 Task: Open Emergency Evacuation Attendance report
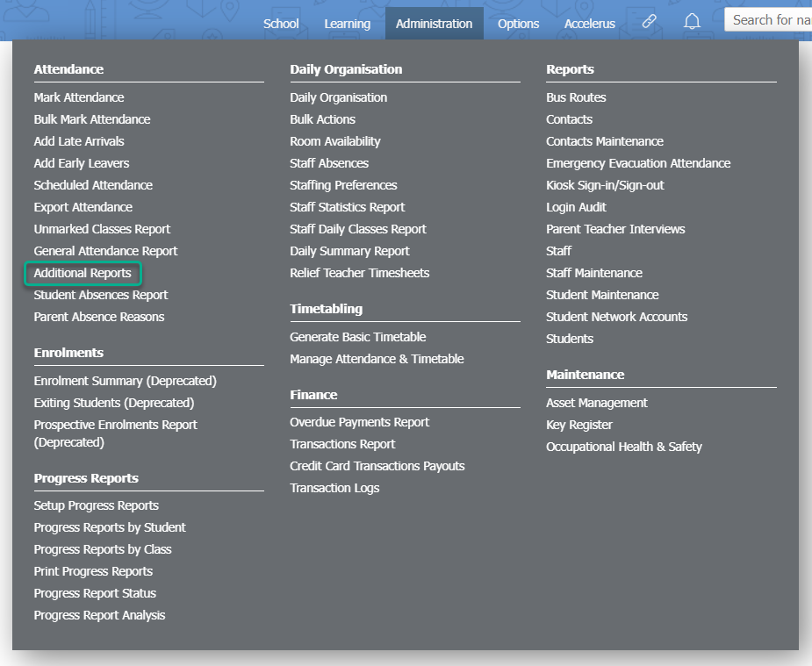638,163
